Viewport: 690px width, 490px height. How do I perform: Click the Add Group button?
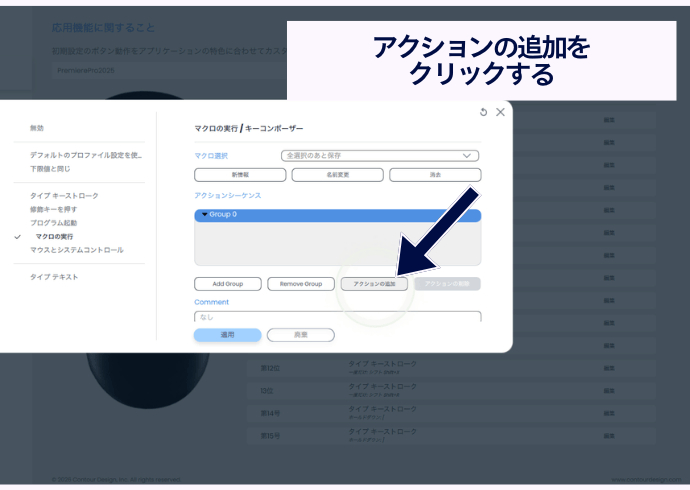click(x=227, y=284)
